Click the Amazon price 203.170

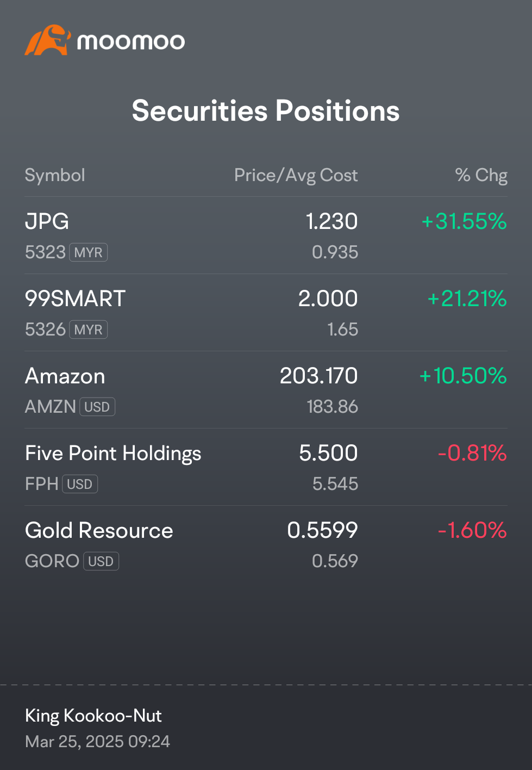tap(318, 376)
